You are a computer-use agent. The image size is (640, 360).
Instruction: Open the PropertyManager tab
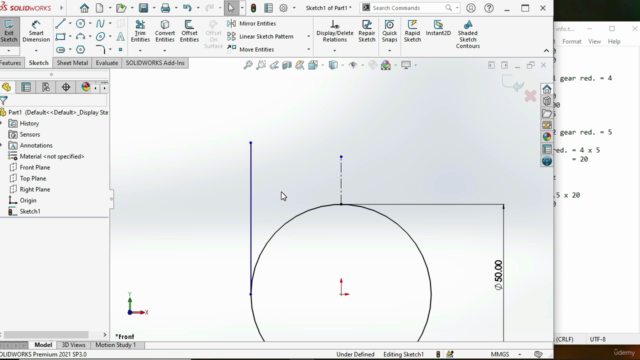coord(26,87)
